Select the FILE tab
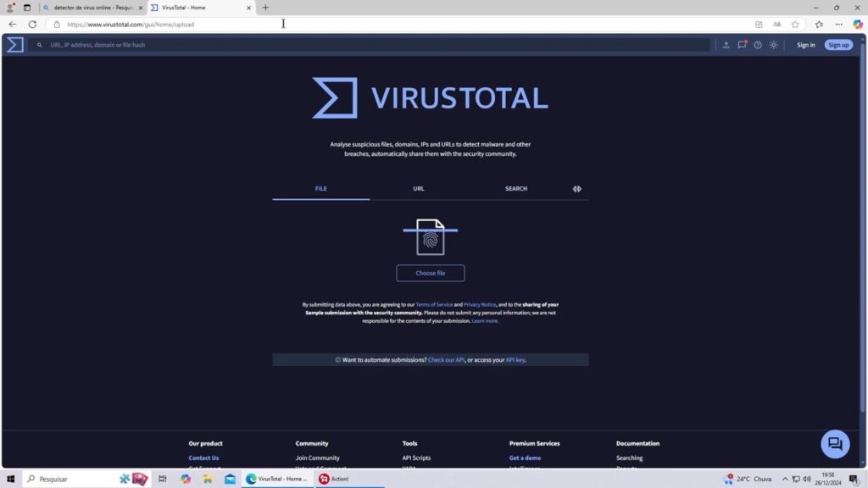 click(x=321, y=189)
